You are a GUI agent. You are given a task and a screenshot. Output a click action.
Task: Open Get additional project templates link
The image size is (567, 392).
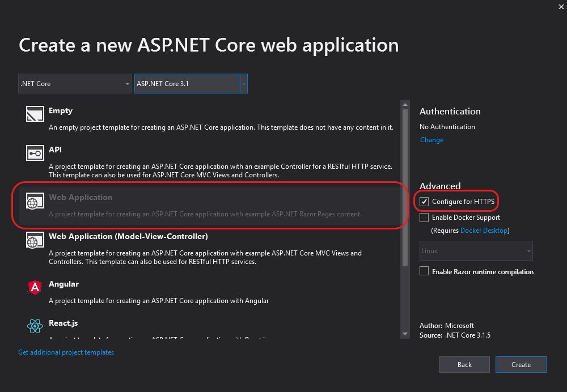coord(66,352)
